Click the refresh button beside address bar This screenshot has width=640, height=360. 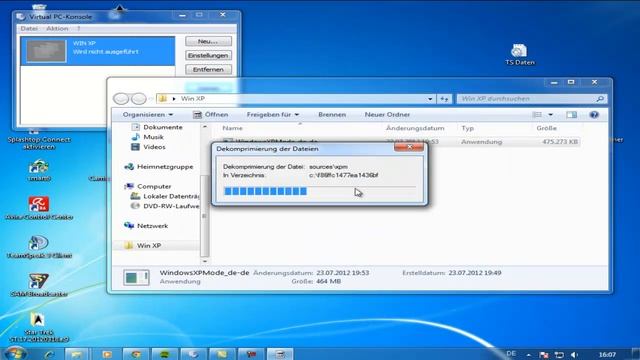click(444, 99)
